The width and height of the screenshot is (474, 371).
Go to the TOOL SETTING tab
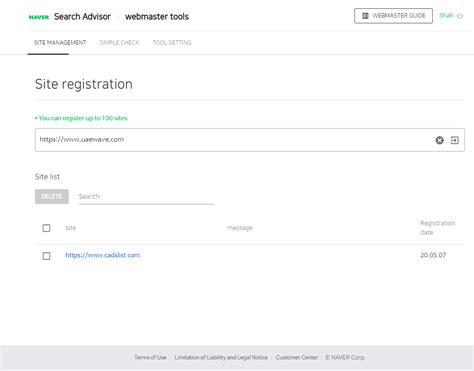[x=172, y=43]
